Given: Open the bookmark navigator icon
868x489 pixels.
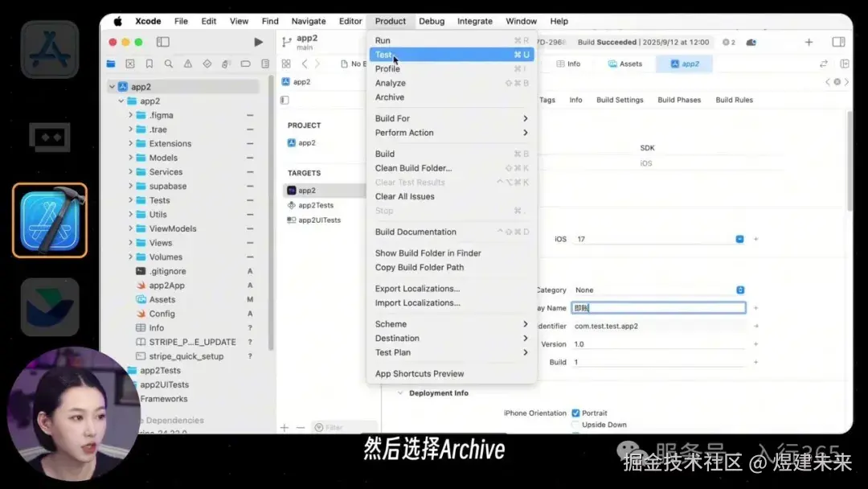Looking at the screenshot, I should [x=149, y=64].
